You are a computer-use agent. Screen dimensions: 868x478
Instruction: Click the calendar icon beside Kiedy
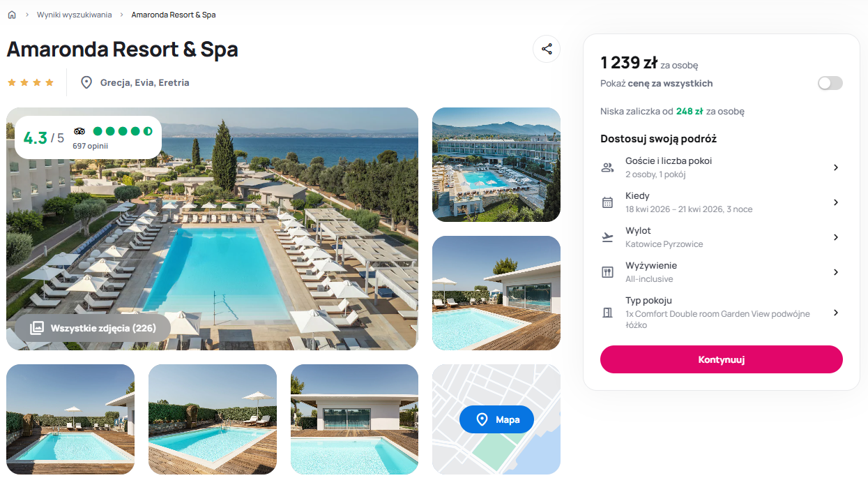click(x=607, y=202)
